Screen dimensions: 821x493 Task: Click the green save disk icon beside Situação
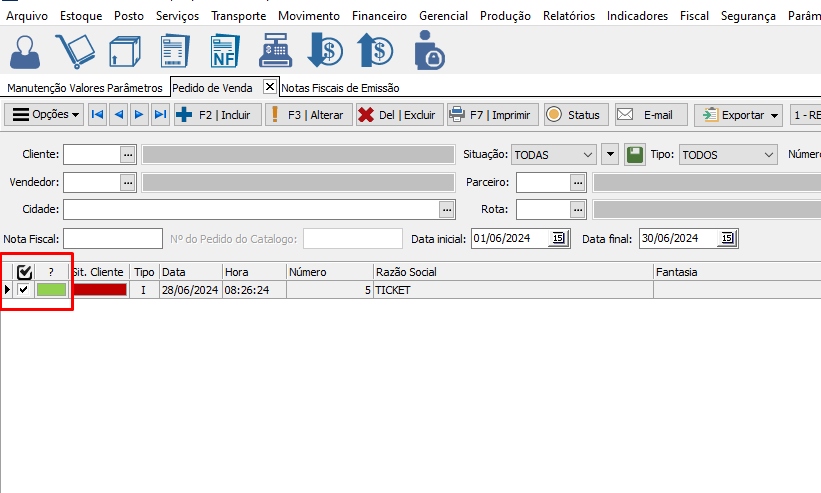[x=635, y=155]
